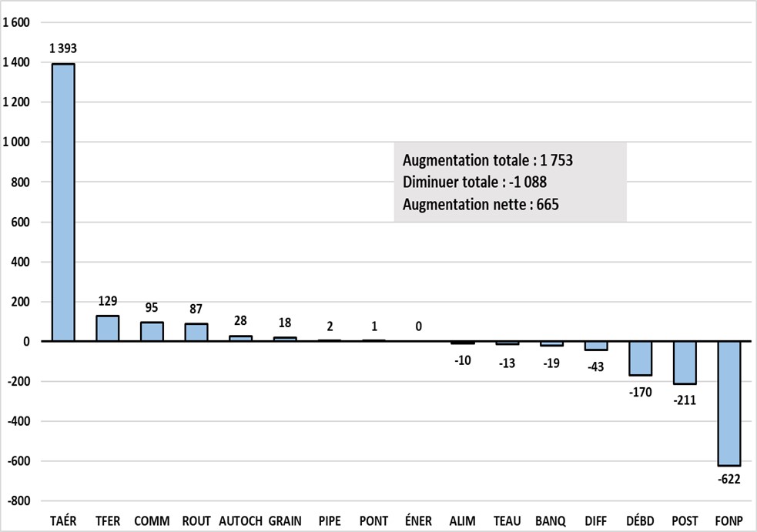Click the POST bar
757x532 pixels.
[x=685, y=363]
